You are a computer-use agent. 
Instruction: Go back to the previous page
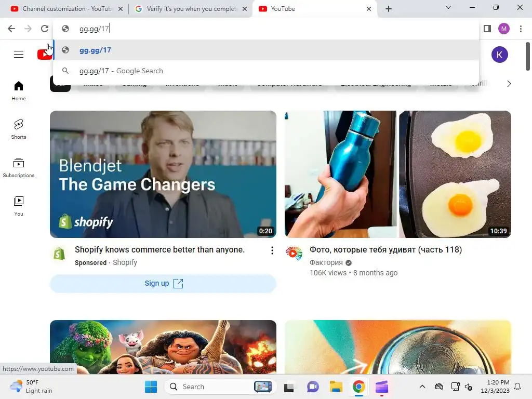pyautogui.click(x=11, y=29)
